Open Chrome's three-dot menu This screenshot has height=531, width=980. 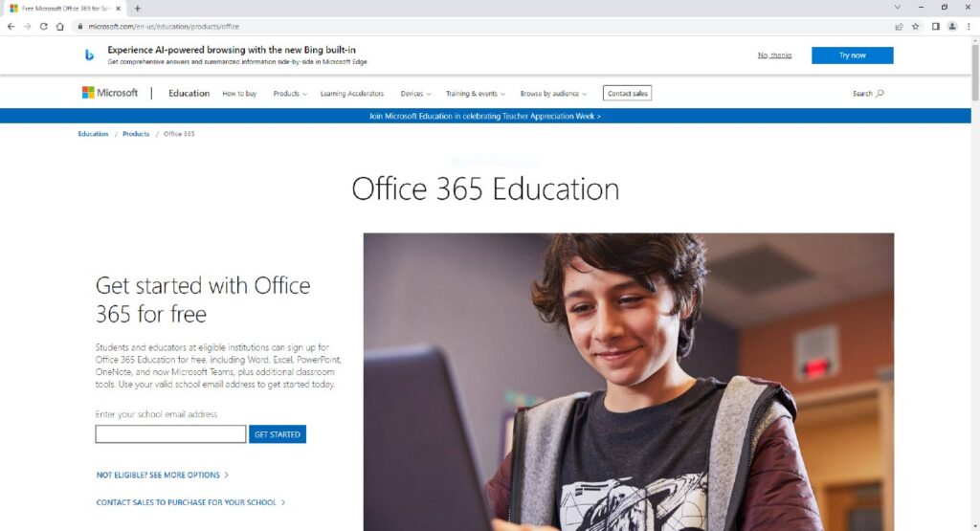[x=969, y=27]
